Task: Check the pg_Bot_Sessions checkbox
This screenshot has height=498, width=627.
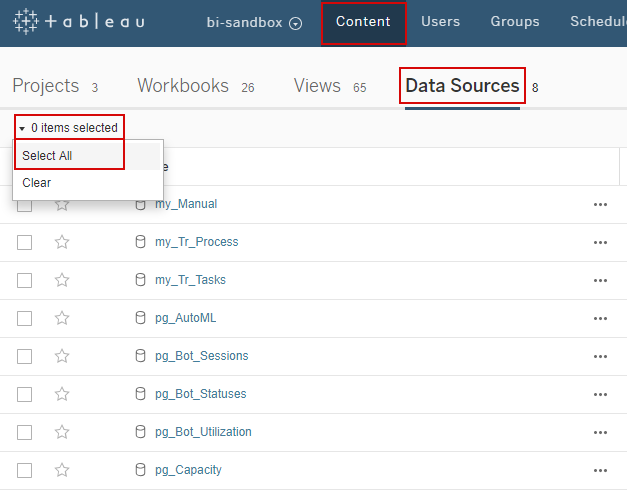Action: (x=24, y=356)
